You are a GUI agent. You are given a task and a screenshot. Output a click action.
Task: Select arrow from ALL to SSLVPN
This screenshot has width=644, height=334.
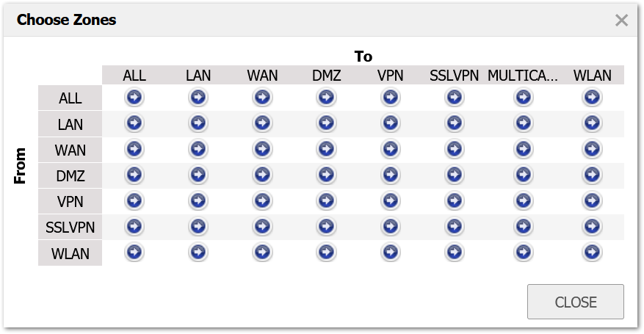click(455, 97)
